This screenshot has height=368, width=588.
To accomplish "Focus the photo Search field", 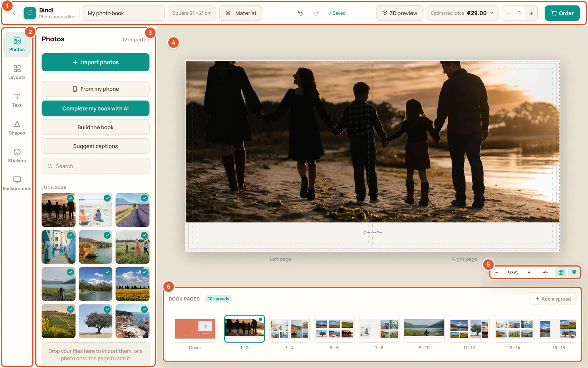I will pos(96,166).
